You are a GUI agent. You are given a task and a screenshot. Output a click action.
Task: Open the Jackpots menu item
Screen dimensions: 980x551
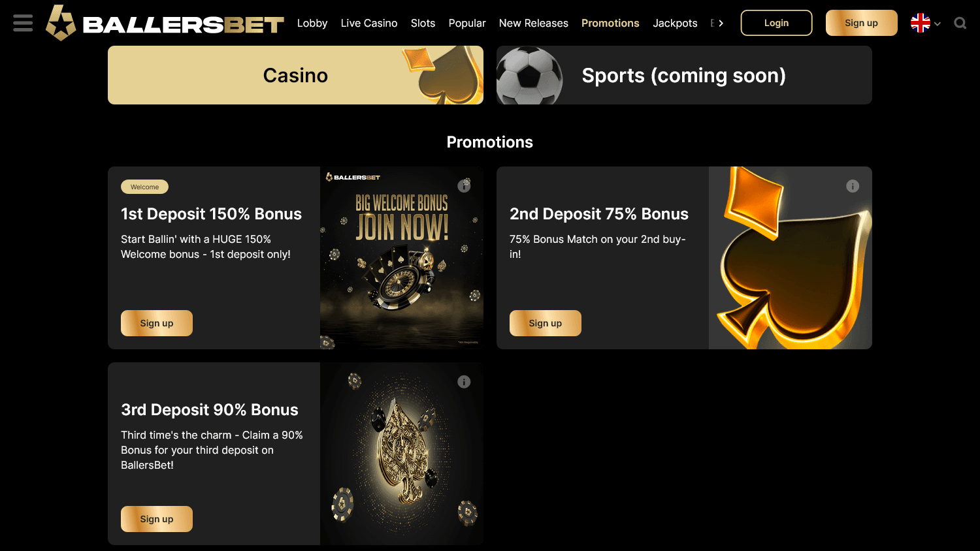675,23
